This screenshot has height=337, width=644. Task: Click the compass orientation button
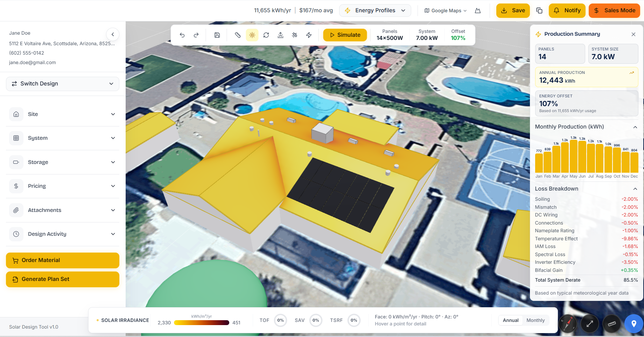[567, 324]
